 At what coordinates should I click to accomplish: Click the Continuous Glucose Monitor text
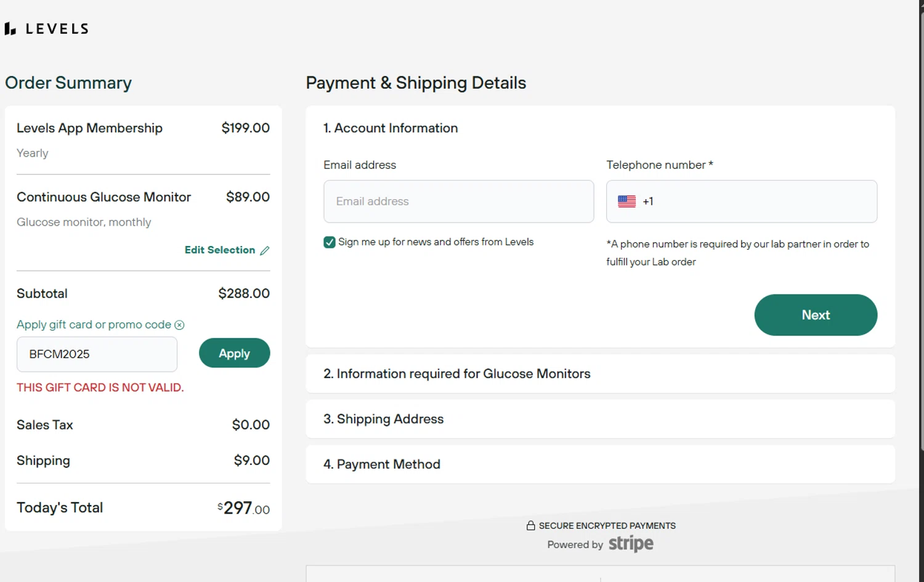pos(103,197)
